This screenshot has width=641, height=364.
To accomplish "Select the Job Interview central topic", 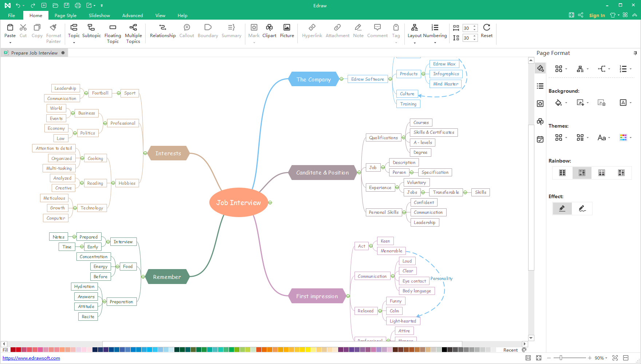I will pyautogui.click(x=238, y=203).
